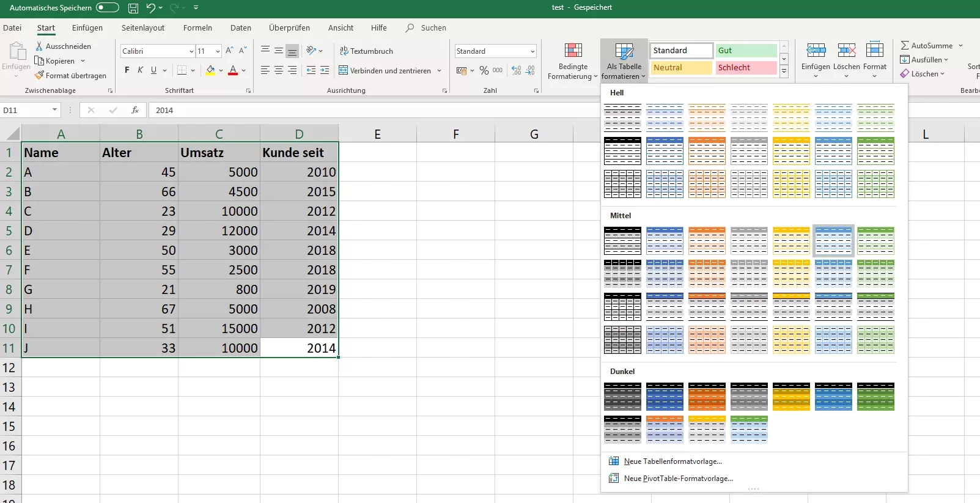
Task: Click the borders icon
Action: click(x=182, y=70)
